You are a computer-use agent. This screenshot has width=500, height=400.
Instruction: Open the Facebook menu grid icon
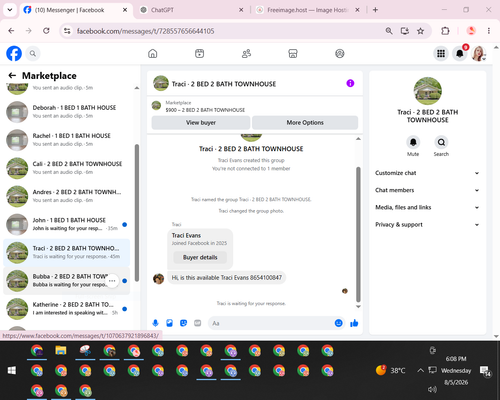click(x=441, y=53)
